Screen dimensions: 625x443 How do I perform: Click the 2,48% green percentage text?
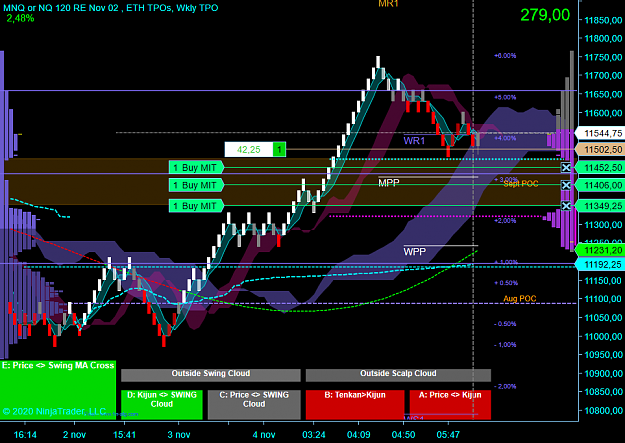click(20, 18)
